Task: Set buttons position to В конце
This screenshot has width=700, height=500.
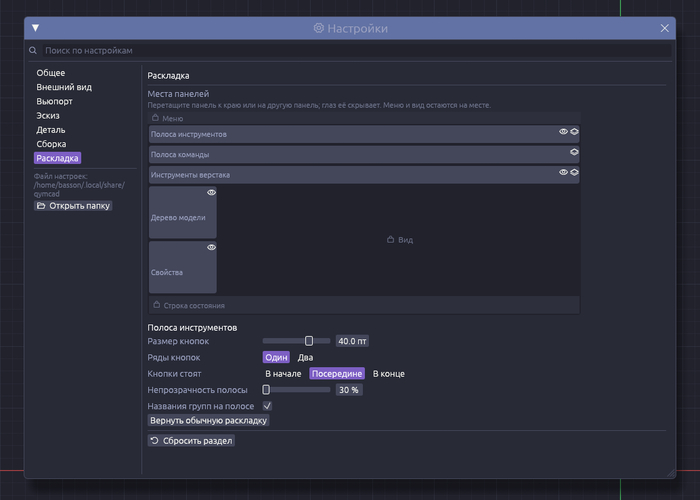Action: click(x=389, y=374)
